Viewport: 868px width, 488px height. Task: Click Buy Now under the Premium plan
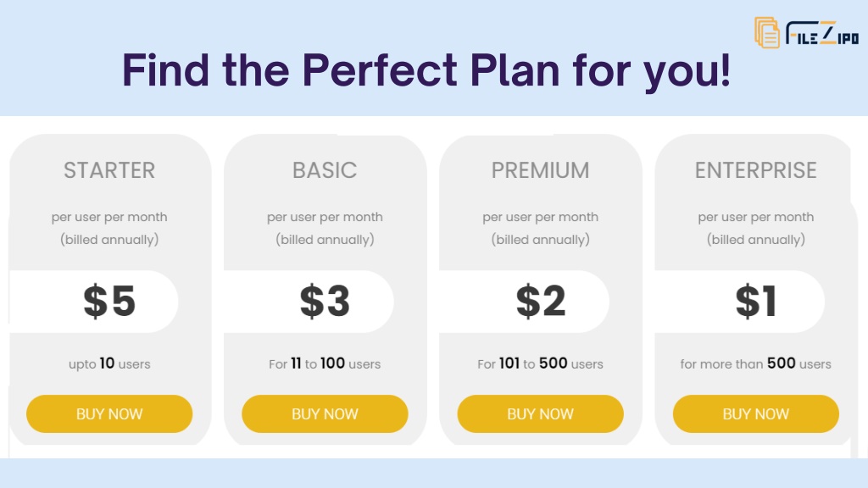pyautogui.click(x=540, y=413)
